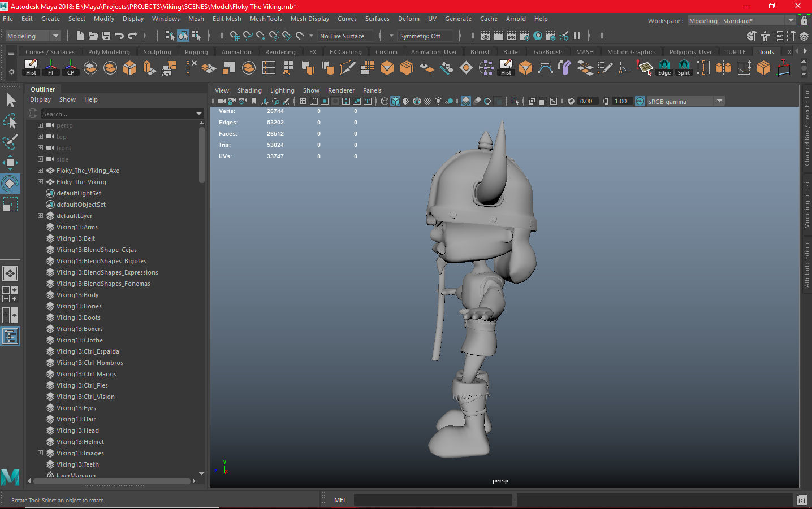Click the Split shelf tool icon
This screenshot has width=812, height=509.
(x=684, y=67)
